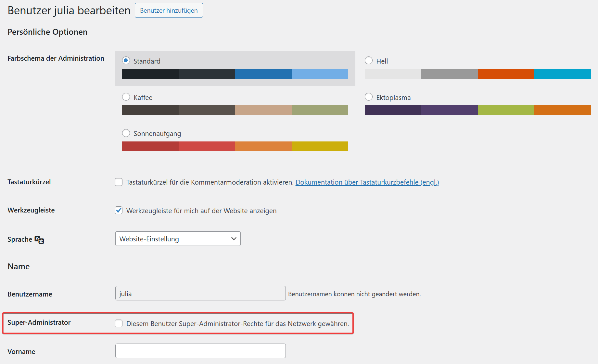Switch to the Sonnenaufgang color scheme
This screenshot has height=364, width=598.
coord(126,133)
